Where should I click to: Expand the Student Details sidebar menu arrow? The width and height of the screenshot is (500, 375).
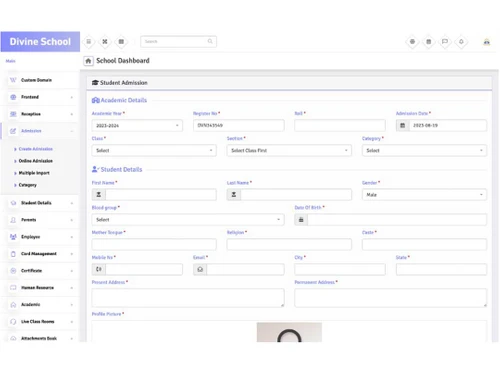72,203
